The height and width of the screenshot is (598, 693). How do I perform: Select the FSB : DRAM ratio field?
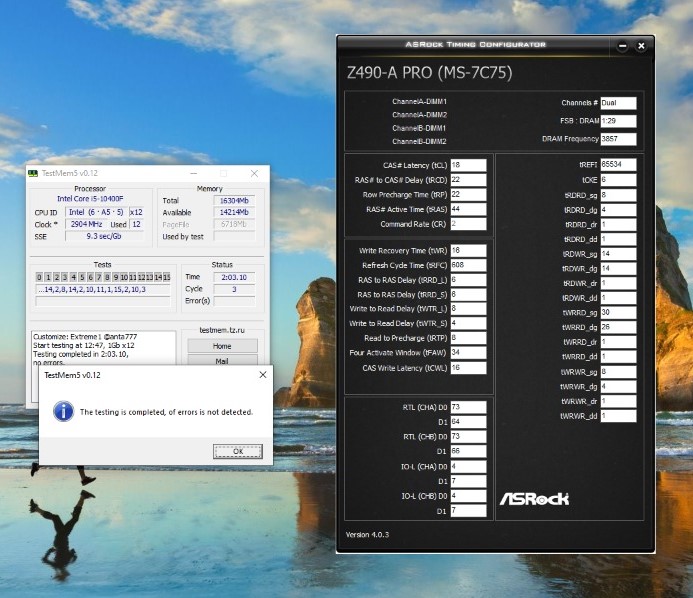618,121
